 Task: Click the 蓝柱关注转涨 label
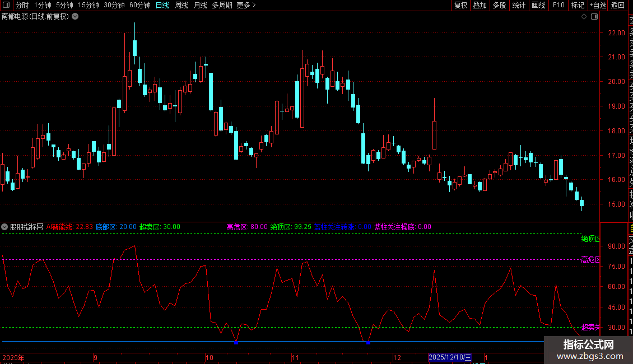click(343, 227)
